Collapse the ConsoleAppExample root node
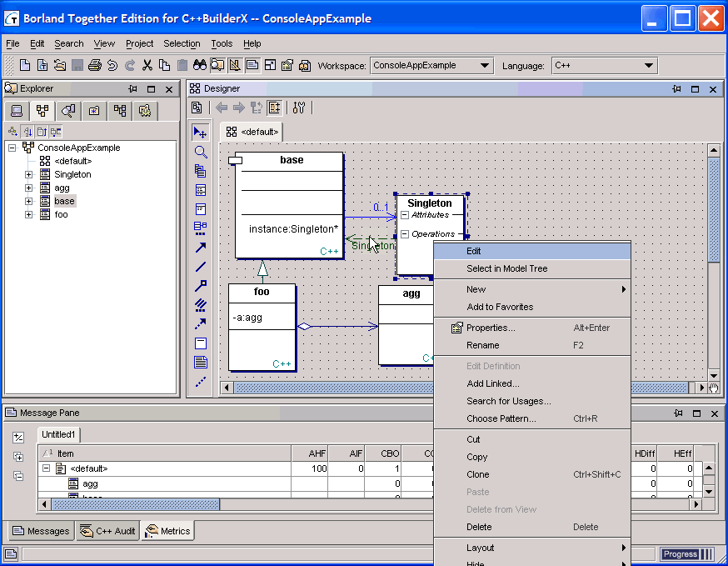 (x=12, y=148)
